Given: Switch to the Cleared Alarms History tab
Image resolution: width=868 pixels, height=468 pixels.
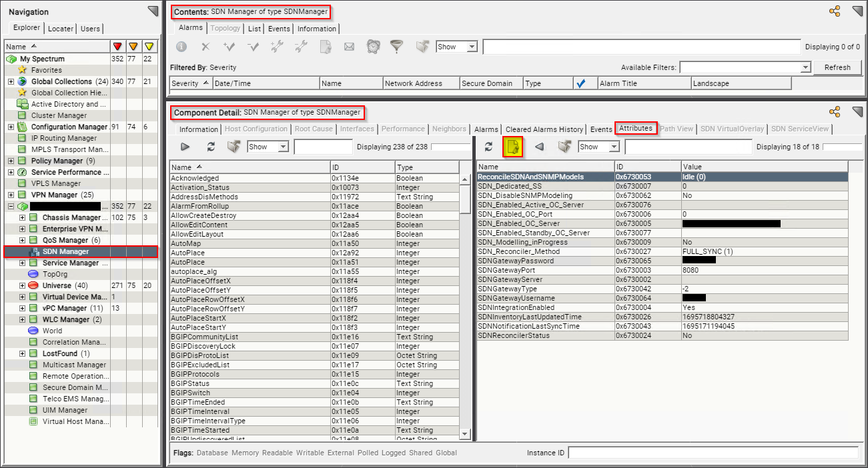Looking at the screenshot, I should [544, 129].
